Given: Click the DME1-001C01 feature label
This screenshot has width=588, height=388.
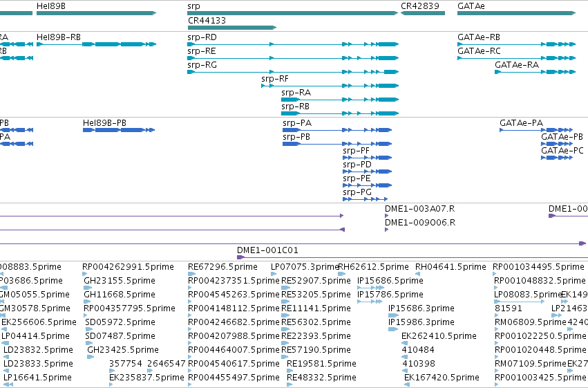Looking at the screenshot, I should [x=267, y=250].
